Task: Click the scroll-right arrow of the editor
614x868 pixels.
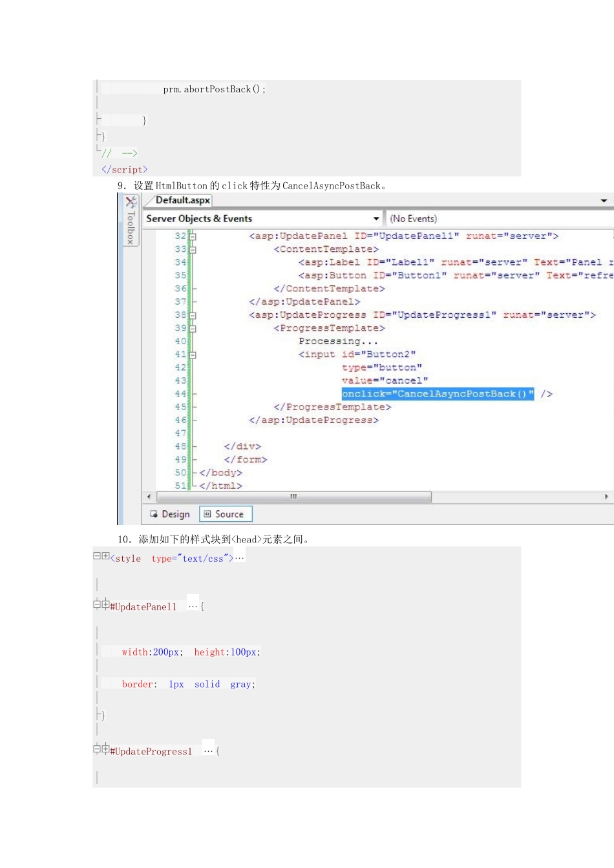Action: [x=606, y=497]
